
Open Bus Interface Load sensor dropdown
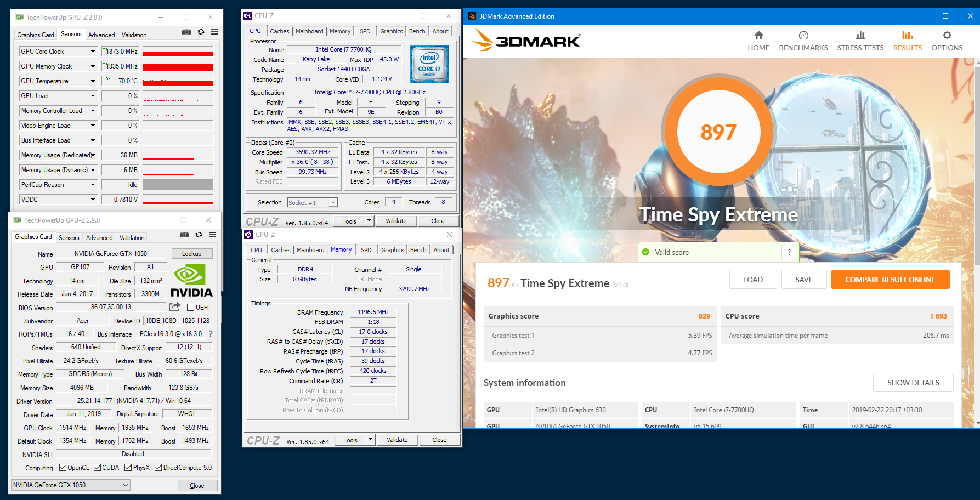point(93,140)
